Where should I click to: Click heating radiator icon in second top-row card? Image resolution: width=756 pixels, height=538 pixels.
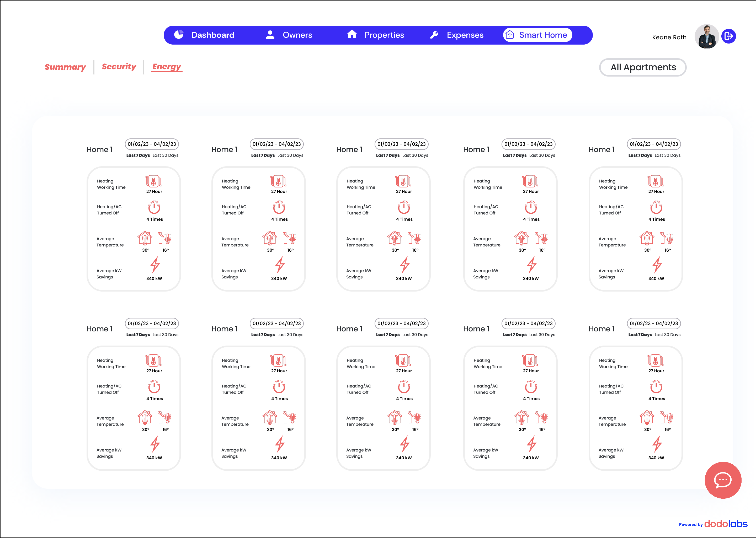(x=278, y=181)
